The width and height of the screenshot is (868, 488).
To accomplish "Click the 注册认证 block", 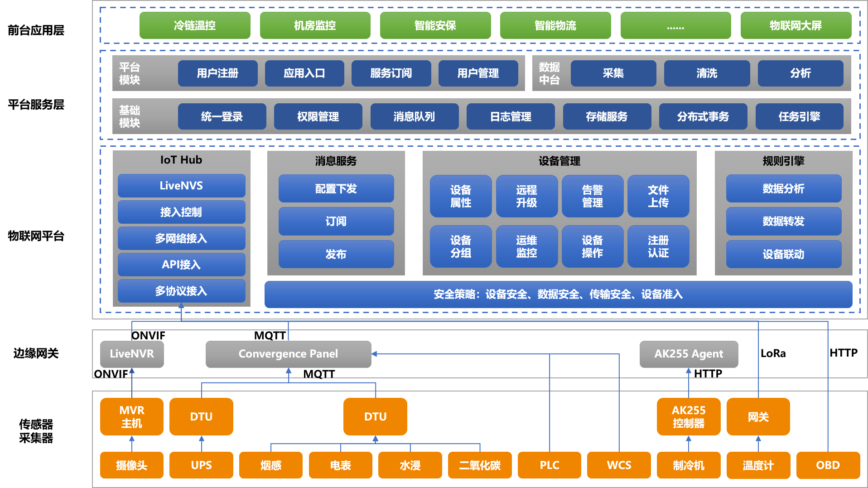I will [x=658, y=246].
